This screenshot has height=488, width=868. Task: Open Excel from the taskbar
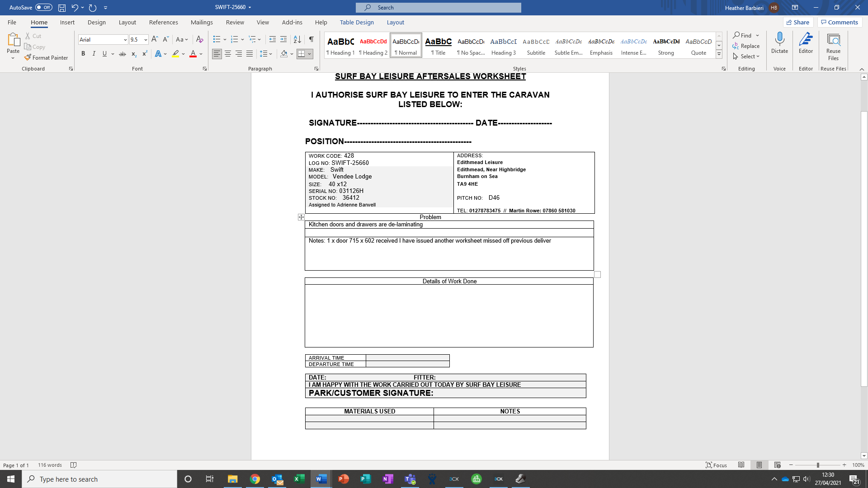(299, 479)
